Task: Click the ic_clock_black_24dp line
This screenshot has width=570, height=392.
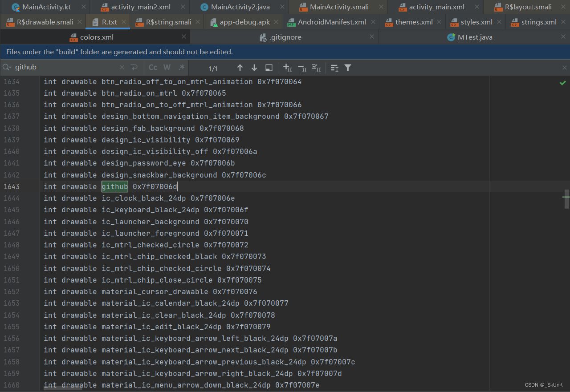Action: coord(139,198)
